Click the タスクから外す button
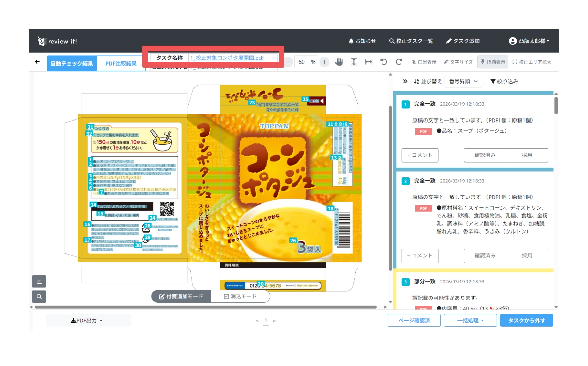588x366 pixels. coord(526,321)
